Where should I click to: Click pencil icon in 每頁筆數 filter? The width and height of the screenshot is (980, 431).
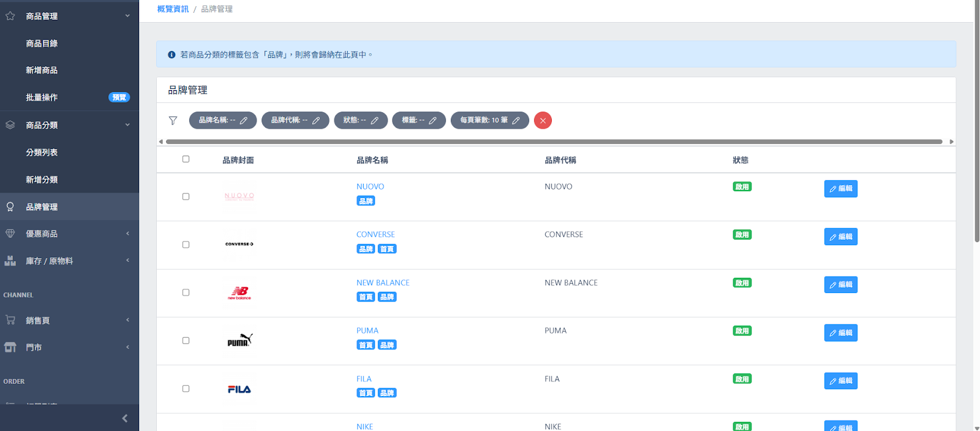tap(516, 121)
